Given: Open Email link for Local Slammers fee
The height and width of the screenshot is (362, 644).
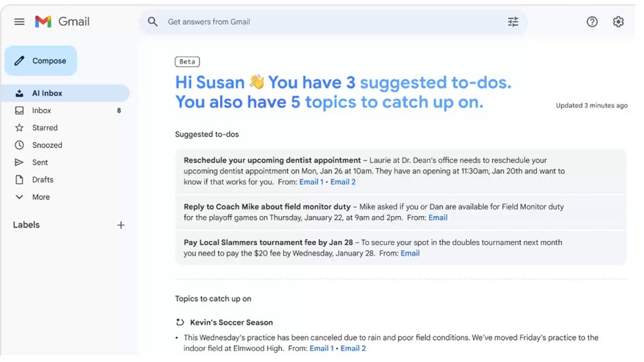Looking at the screenshot, I should pos(410,254).
